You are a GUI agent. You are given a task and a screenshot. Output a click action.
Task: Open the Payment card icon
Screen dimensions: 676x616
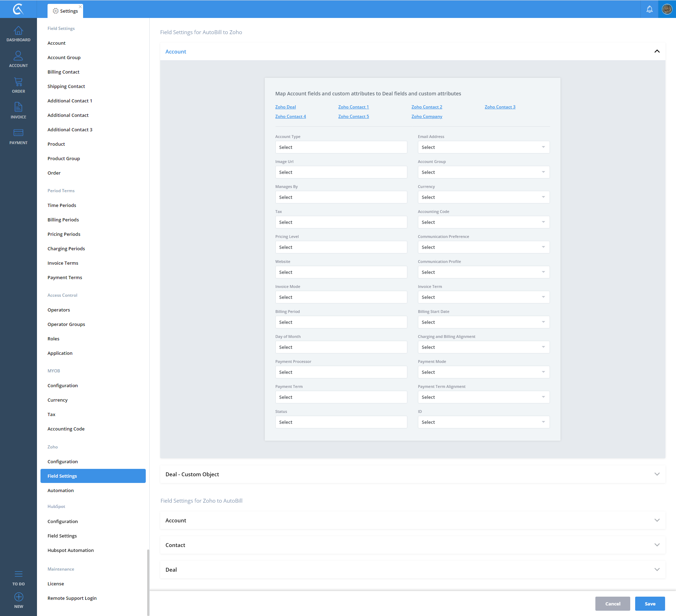[x=18, y=133]
